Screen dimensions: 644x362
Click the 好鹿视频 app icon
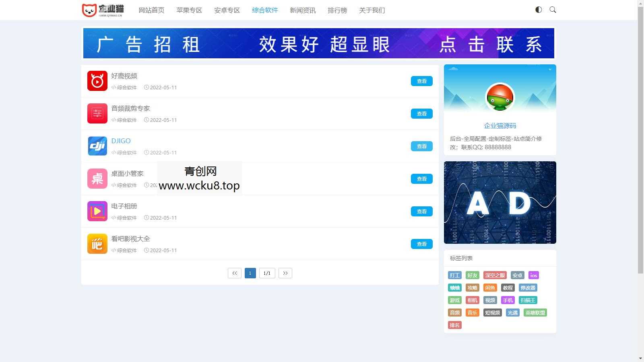point(97,80)
